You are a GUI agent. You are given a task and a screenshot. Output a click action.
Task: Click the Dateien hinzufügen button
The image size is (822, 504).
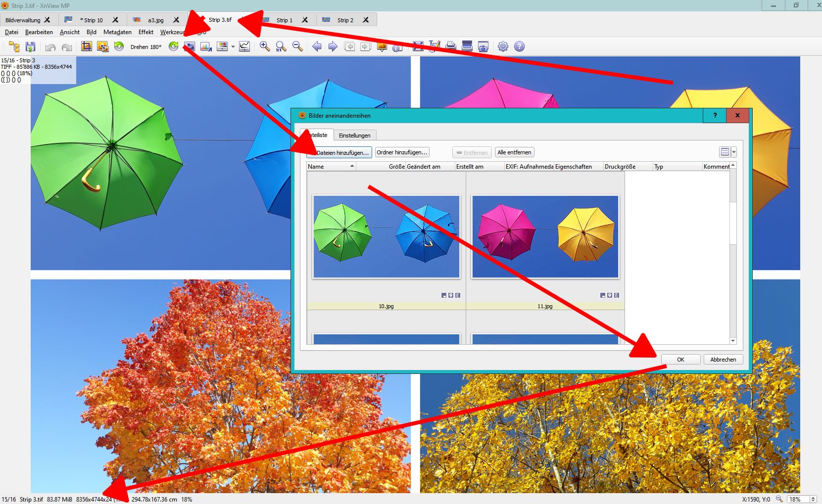339,152
